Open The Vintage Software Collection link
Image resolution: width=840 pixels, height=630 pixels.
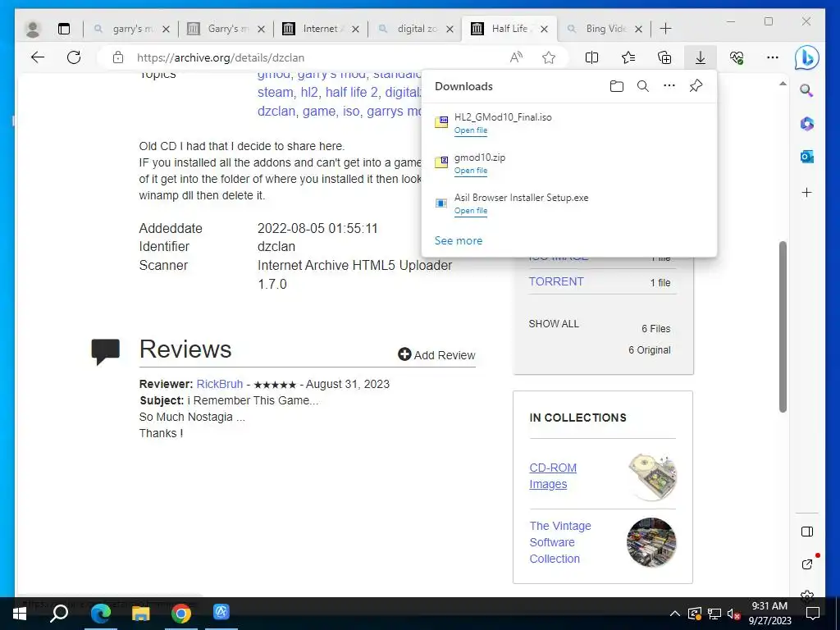pos(559,542)
